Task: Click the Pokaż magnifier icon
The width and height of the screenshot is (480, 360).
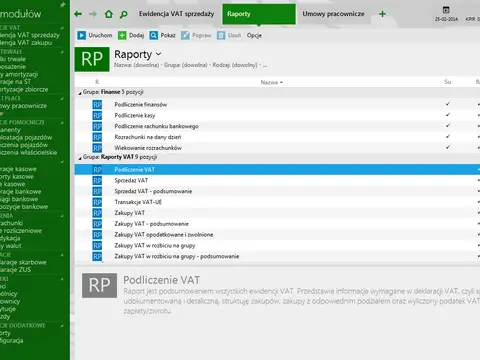Action: (x=153, y=35)
